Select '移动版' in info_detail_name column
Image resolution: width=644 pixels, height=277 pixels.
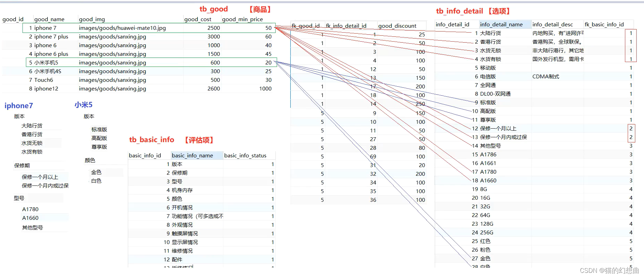pyautogui.click(x=488, y=68)
